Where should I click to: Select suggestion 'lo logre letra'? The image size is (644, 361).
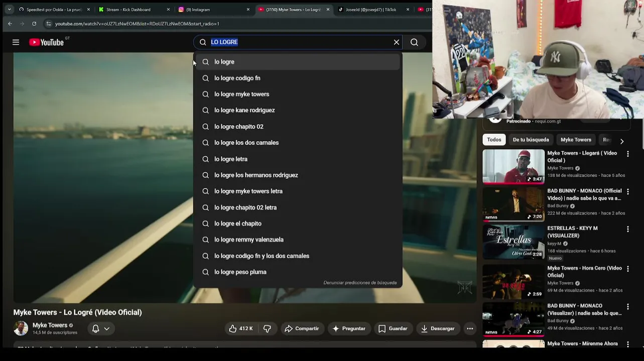298,159
